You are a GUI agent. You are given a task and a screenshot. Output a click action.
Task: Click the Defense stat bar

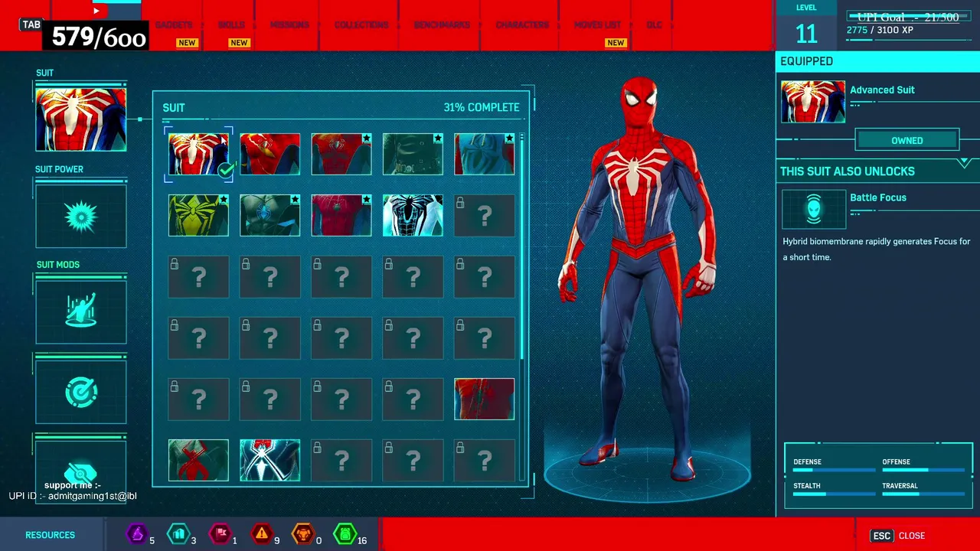(834, 470)
